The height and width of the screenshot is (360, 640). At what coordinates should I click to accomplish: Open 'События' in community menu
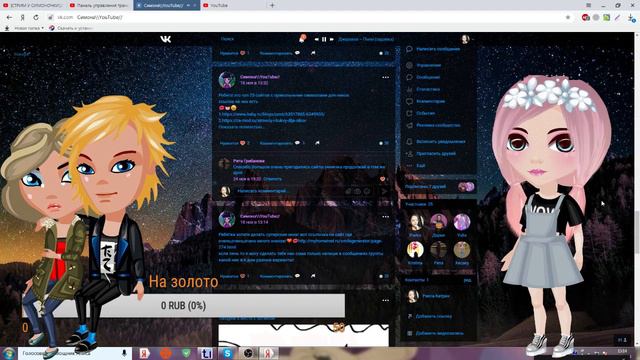(426, 113)
